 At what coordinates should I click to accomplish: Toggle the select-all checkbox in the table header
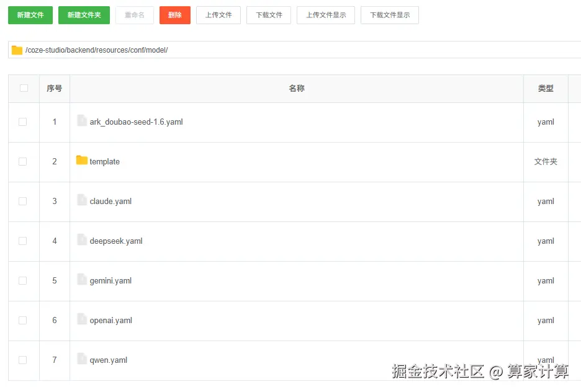[x=23, y=88]
